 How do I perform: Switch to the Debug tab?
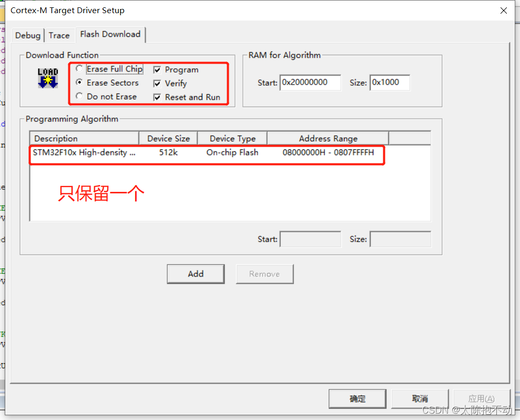pyautogui.click(x=28, y=35)
